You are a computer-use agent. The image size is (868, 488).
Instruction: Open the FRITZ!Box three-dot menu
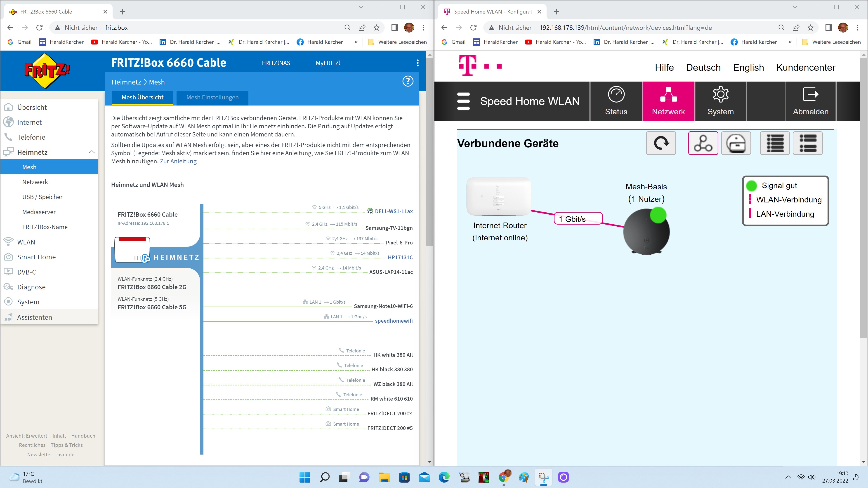[417, 63]
